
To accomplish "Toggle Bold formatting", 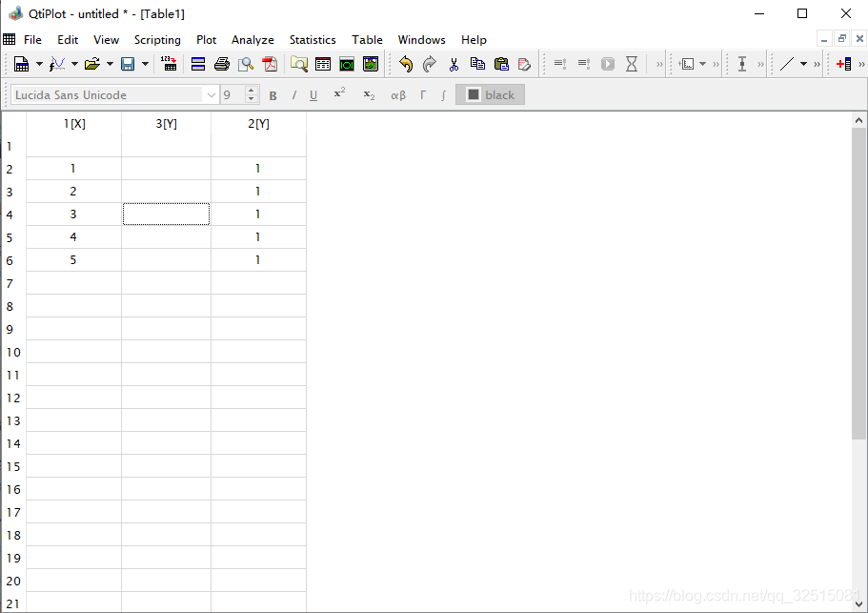I will [x=273, y=95].
